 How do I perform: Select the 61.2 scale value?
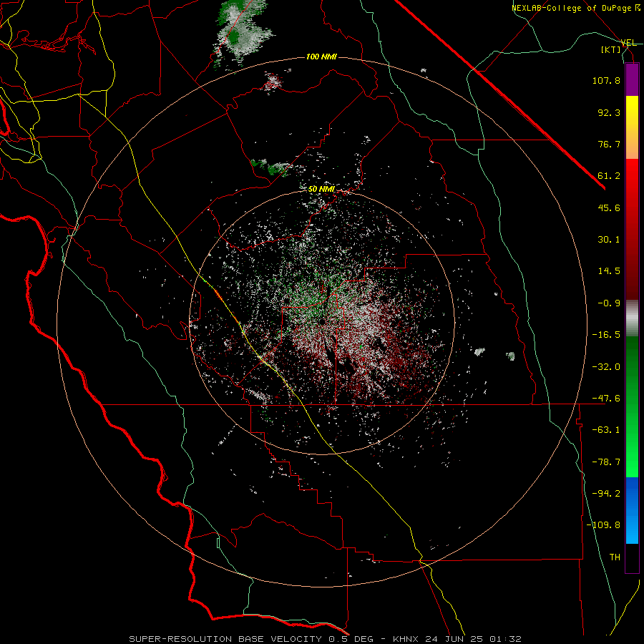pyautogui.click(x=609, y=176)
